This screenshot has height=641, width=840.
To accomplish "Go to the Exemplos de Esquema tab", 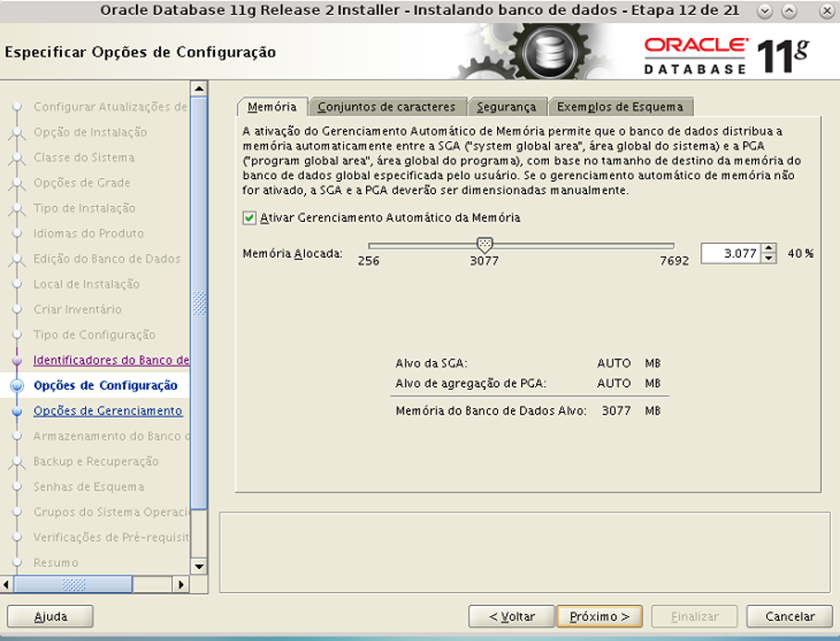I will 620,107.
